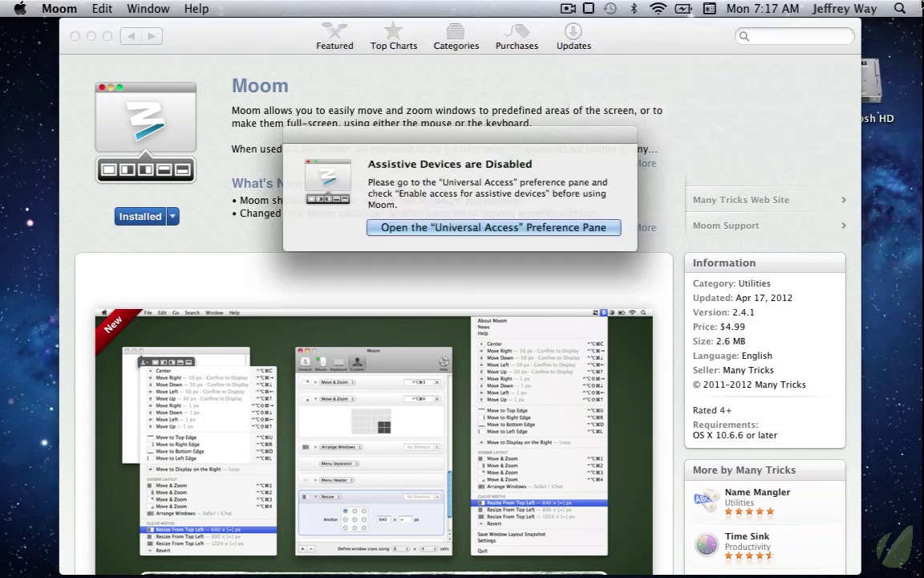The width and height of the screenshot is (924, 578).
Task: Open the Window menu
Action: pyautogui.click(x=148, y=9)
